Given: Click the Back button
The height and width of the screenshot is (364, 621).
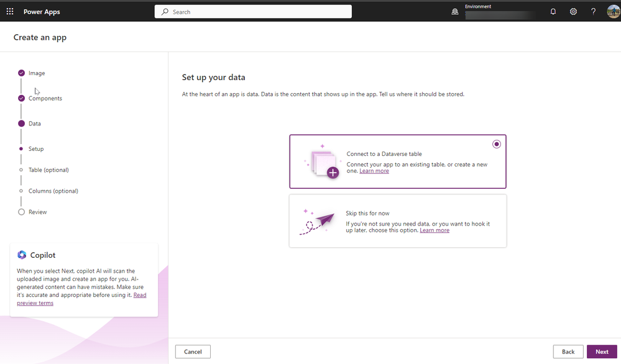Looking at the screenshot, I should (x=568, y=352).
